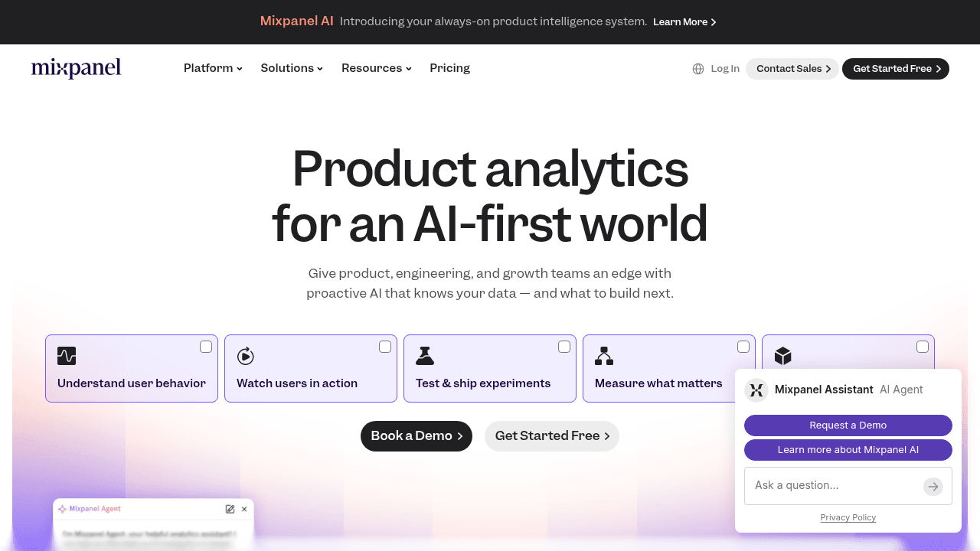Click the Book a Demo button

tap(416, 436)
